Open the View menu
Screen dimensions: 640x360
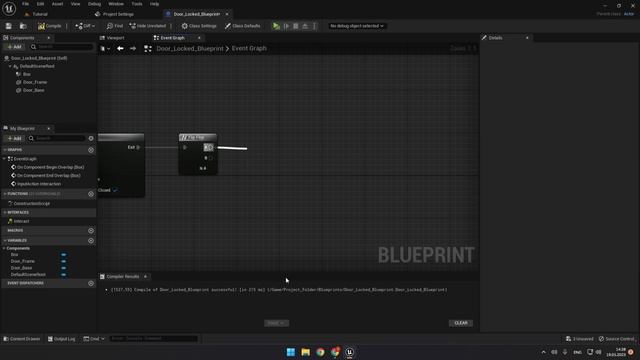coord(76,4)
